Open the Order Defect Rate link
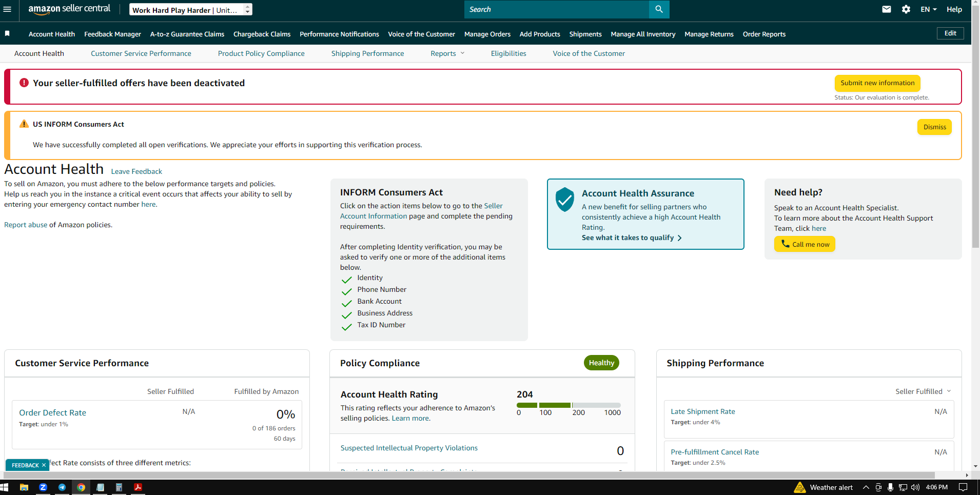Viewport: 980px width, 495px height. coord(52,412)
